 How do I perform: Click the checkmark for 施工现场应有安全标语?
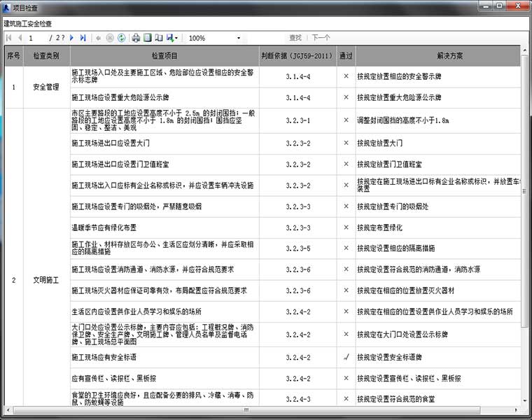pos(346,357)
